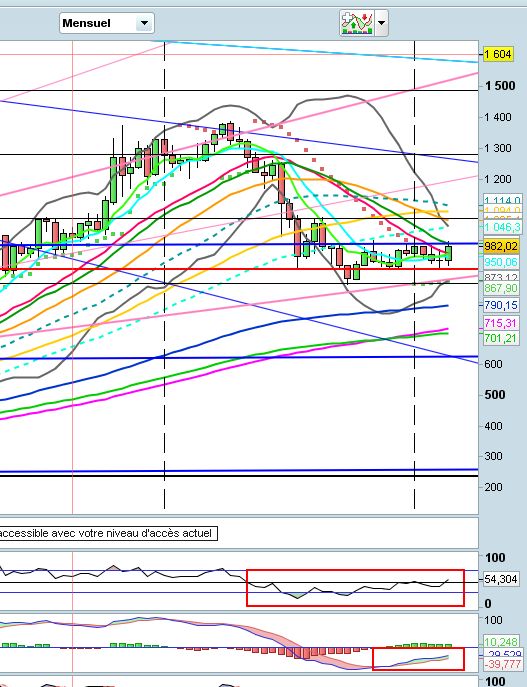The width and height of the screenshot is (527, 687).
Task: Click the 1 500 price axis label
Action: coord(500,86)
